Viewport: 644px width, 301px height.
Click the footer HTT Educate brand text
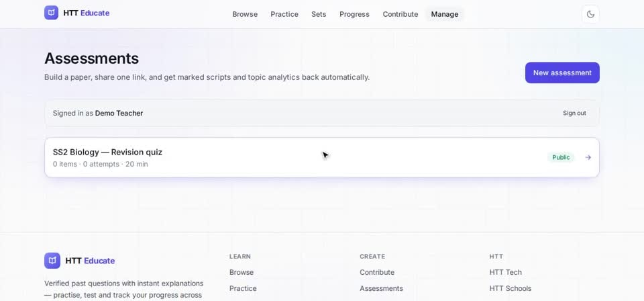pyautogui.click(x=90, y=261)
